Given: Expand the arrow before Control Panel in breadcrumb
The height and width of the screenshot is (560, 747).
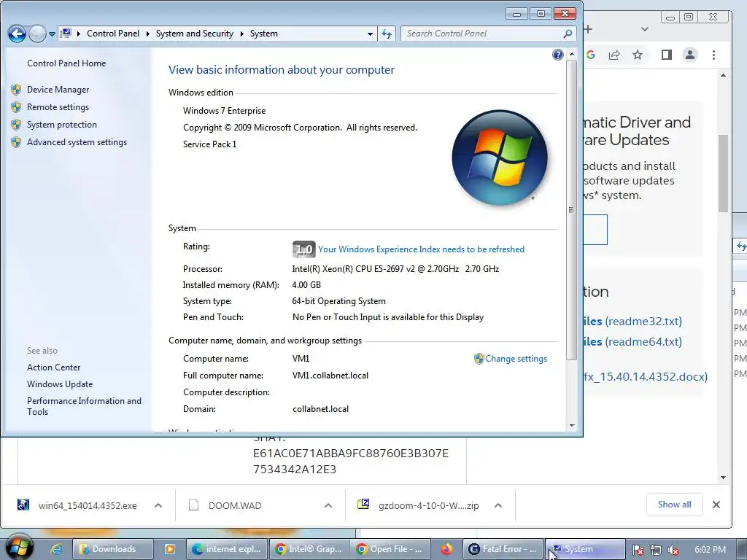Looking at the screenshot, I should click(x=78, y=34).
